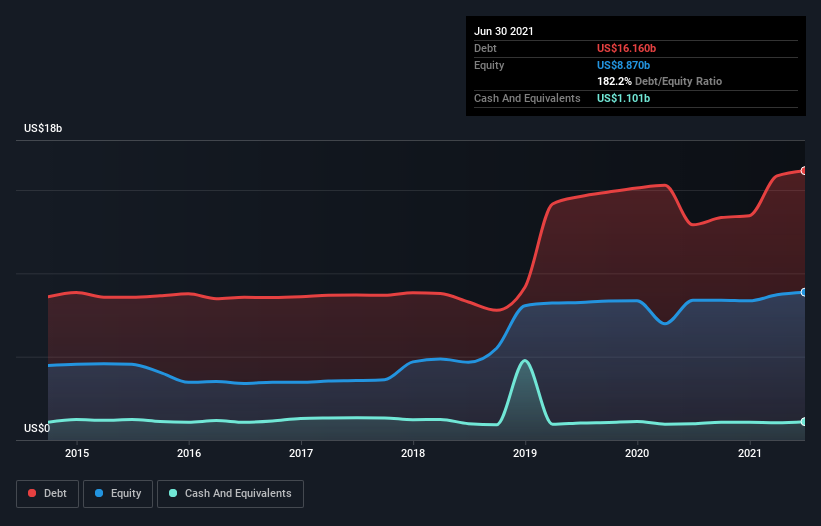Viewport: 821px width, 526px height.
Task: Click the Jun 30 2021 tooltip date
Action: pyautogui.click(x=504, y=31)
